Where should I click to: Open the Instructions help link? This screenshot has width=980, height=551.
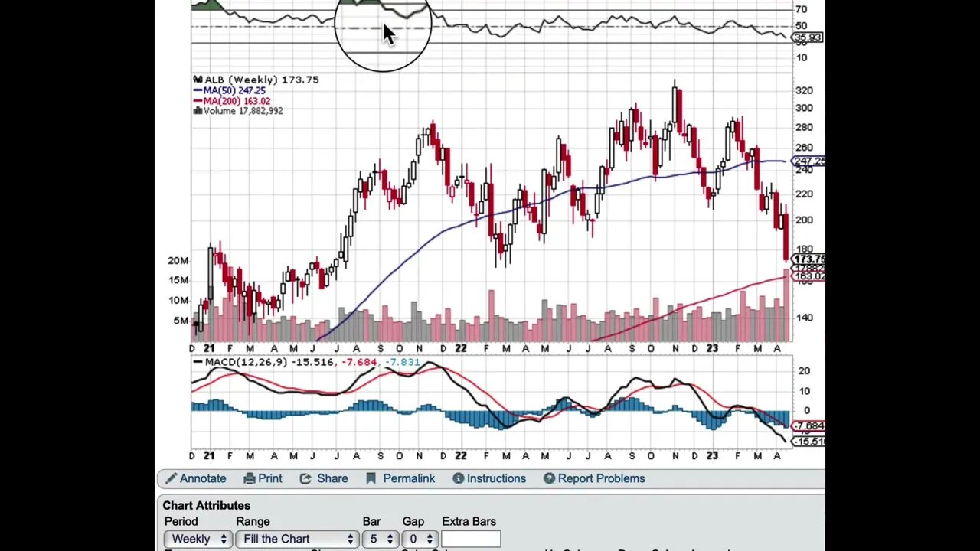point(488,478)
